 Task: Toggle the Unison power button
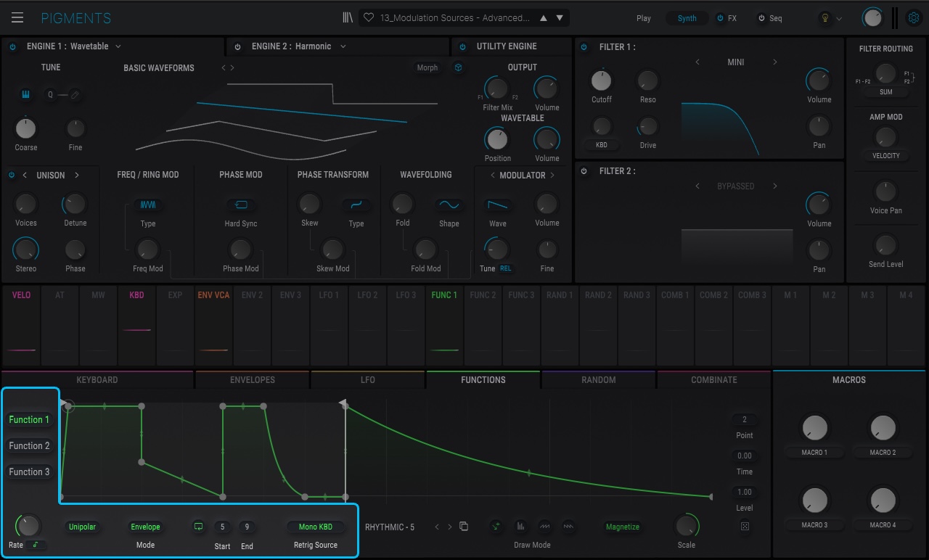pos(12,175)
